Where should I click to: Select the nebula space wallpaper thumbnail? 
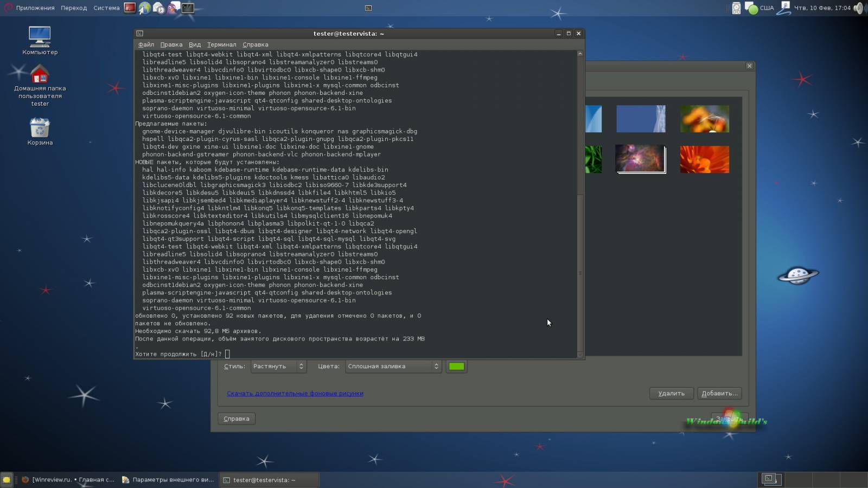click(641, 159)
